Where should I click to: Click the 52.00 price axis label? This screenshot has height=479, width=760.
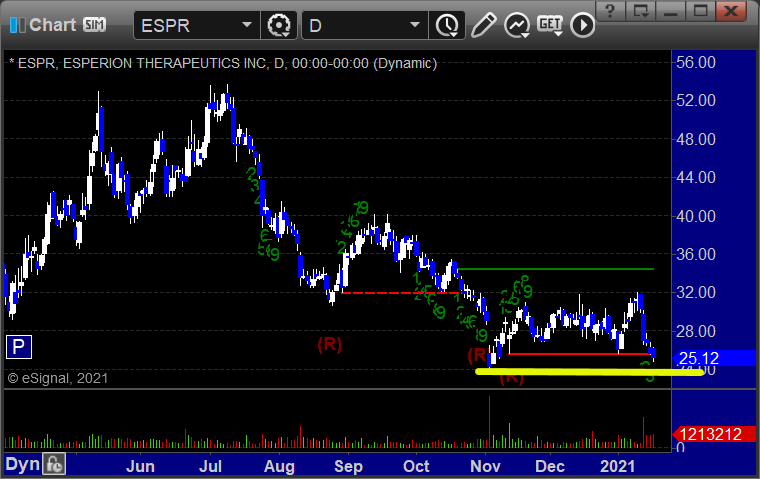point(696,100)
